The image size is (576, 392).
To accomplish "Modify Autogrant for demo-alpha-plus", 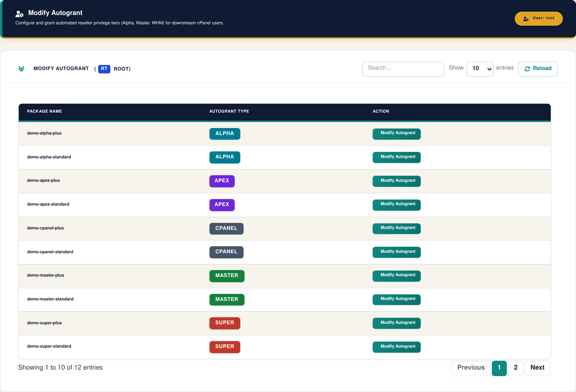I will [396, 133].
